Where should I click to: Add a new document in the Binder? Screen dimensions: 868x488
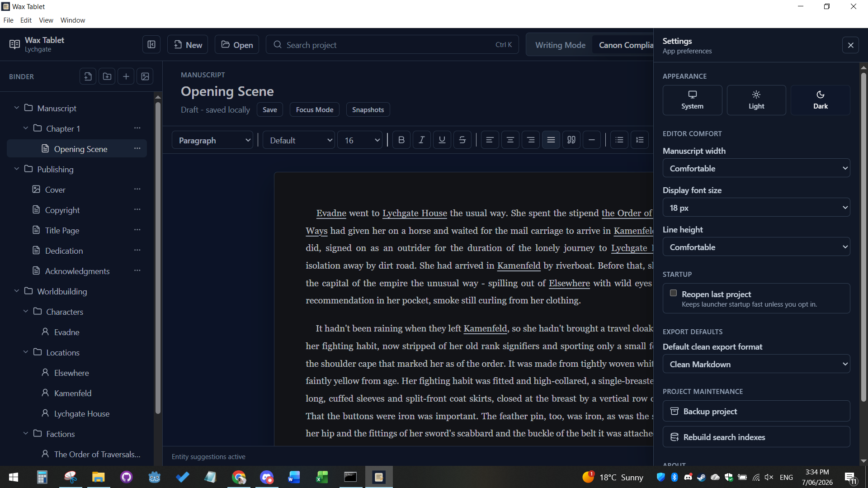[x=88, y=76]
